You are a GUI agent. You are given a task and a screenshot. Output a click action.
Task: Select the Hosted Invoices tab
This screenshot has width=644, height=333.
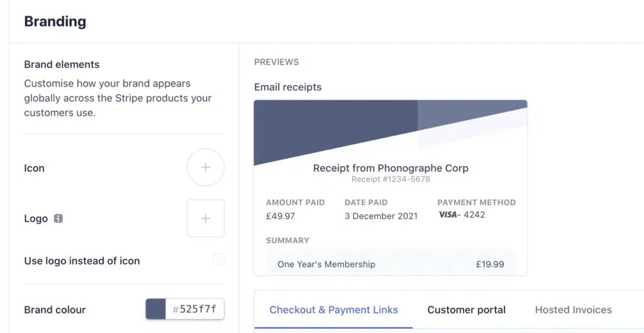(573, 310)
